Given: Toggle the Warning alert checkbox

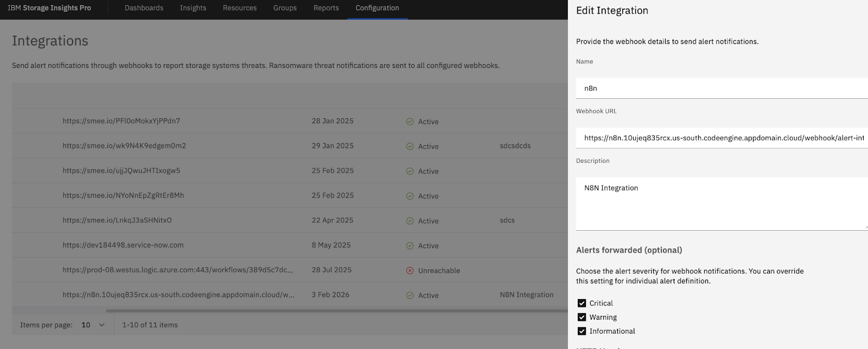Looking at the screenshot, I should [x=582, y=318].
